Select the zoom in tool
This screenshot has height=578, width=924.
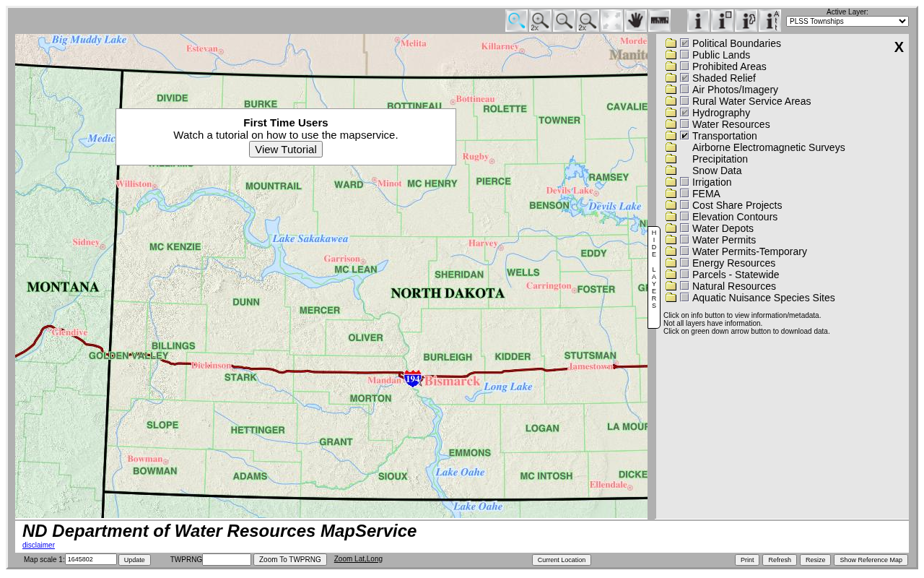tap(516, 21)
